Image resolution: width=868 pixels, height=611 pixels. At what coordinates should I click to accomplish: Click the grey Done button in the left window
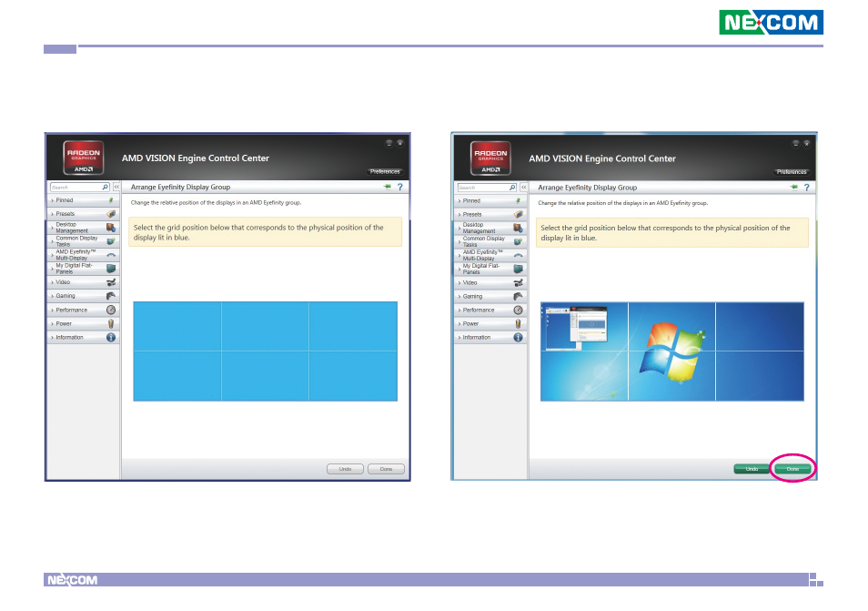[386, 469]
